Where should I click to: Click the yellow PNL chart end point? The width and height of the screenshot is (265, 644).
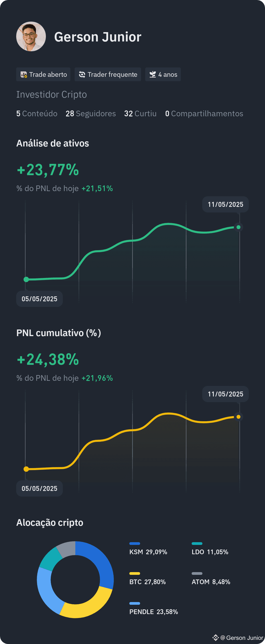238,417
